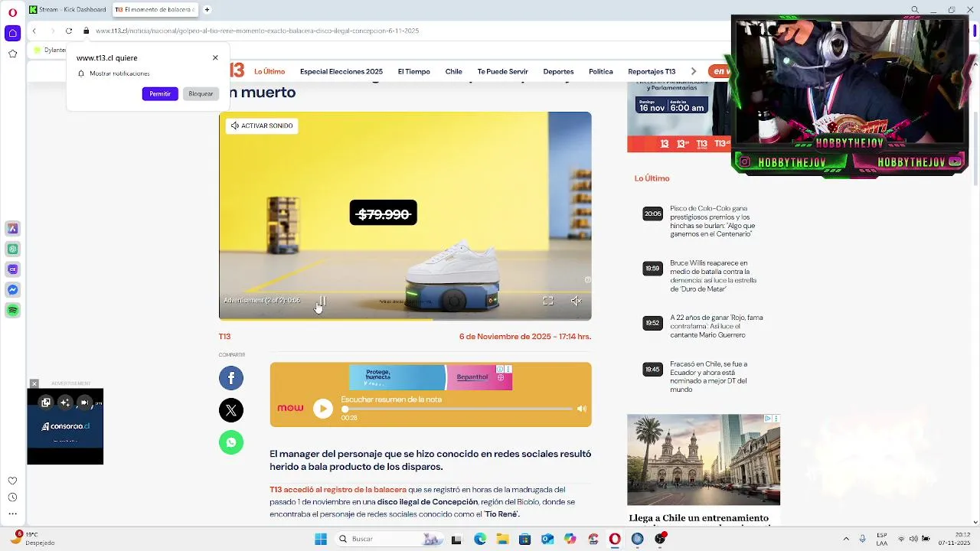The image size is (980, 551).
Task: Open sidebar three-dots settings
Action: [x=12, y=514]
